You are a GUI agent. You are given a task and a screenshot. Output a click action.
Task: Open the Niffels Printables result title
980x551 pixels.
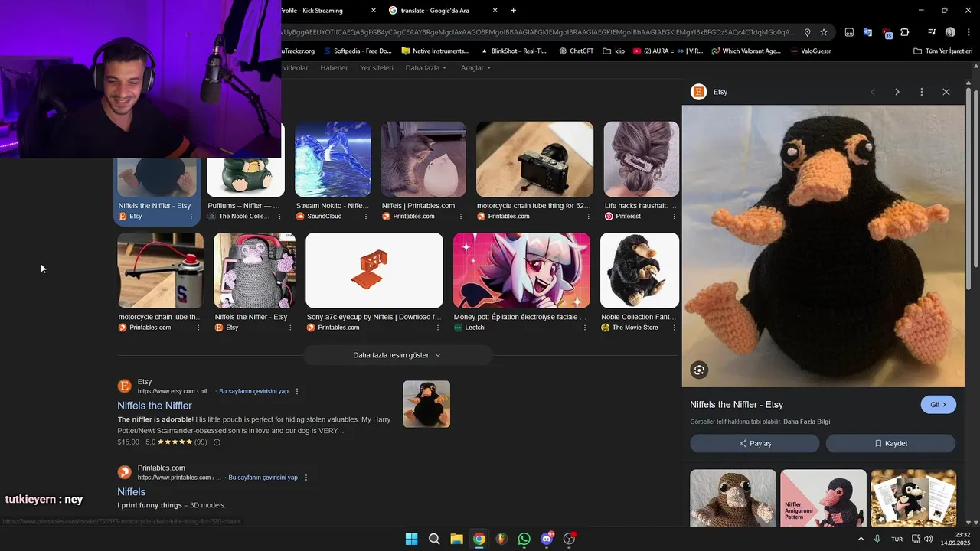click(x=132, y=492)
